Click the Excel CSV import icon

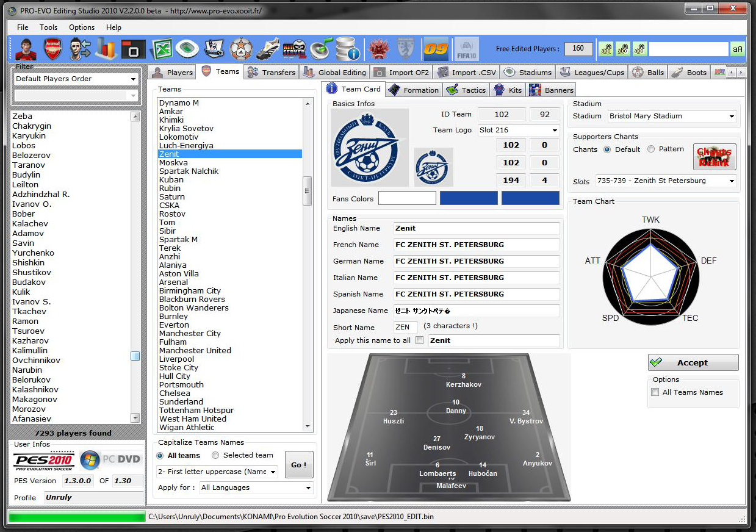pos(160,49)
